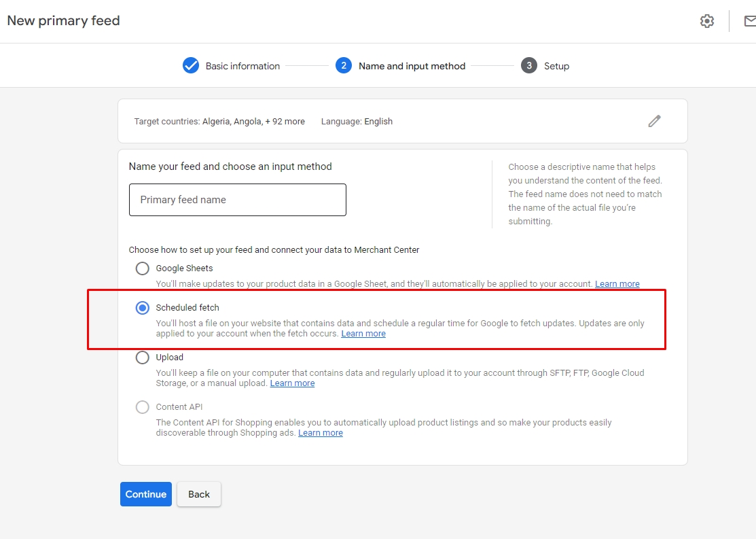Click the 'Choose a descriptive name' help text

point(586,194)
